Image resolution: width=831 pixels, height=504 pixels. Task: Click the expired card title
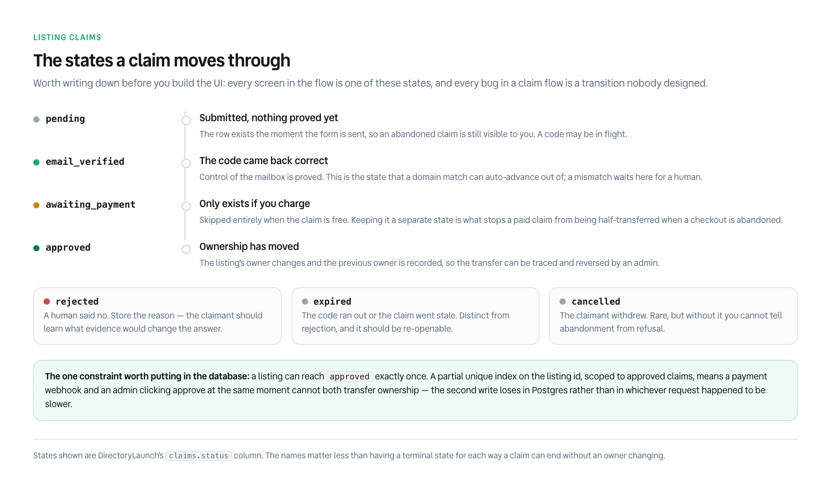click(332, 301)
